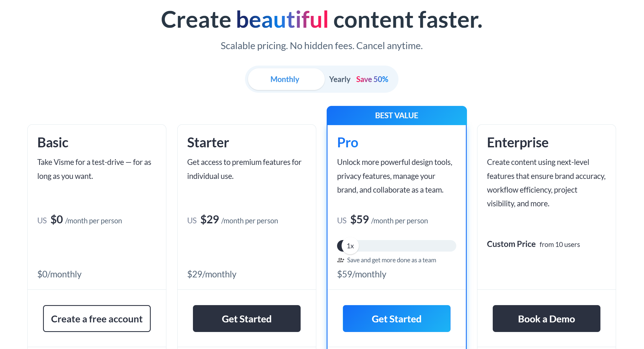Create a free account on the Basic plan
This screenshot has height=349, width=644.
point(96,319)
